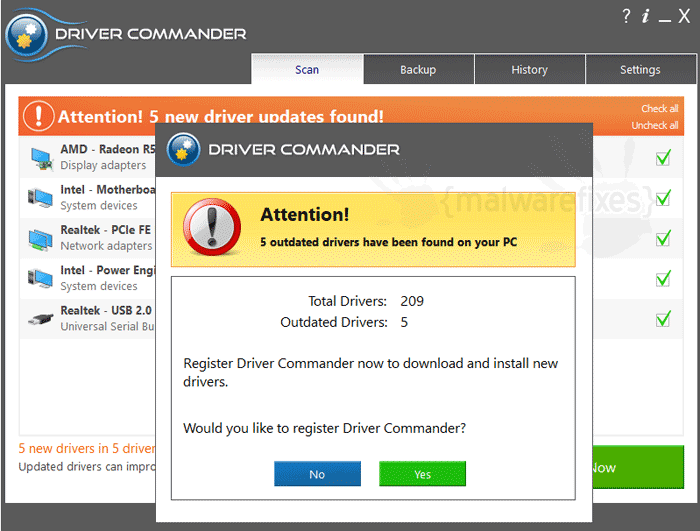Click the orange exclamation alert icon
The width and height of the screenshot is (700, 531).
pos(38,116)
